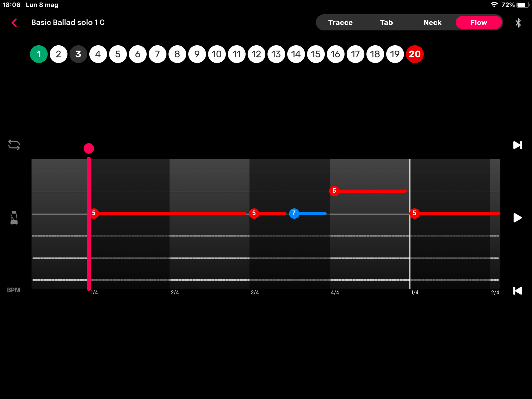Viewport: 532px width, 399px height.
Task: Switch to the Tracce tab
Action: pyautogui.click(x=340, y=22)
